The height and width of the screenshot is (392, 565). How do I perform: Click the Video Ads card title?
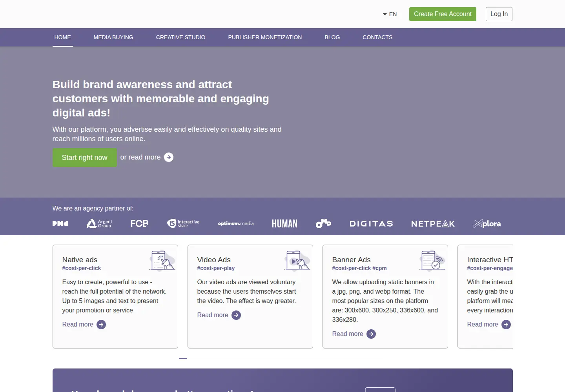tap(214, 260)
